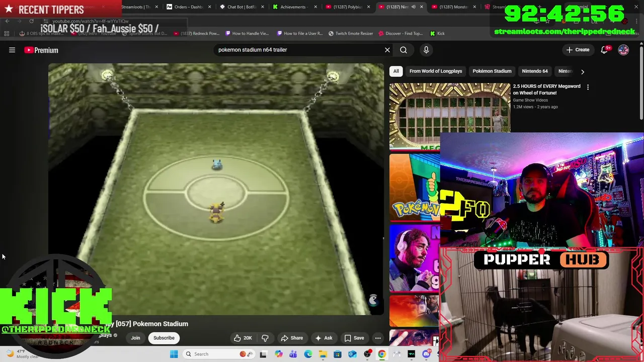Viewport: 644px width, 362px height.
Task: Open the Game Show Videos channel
Action: point(530,100)
